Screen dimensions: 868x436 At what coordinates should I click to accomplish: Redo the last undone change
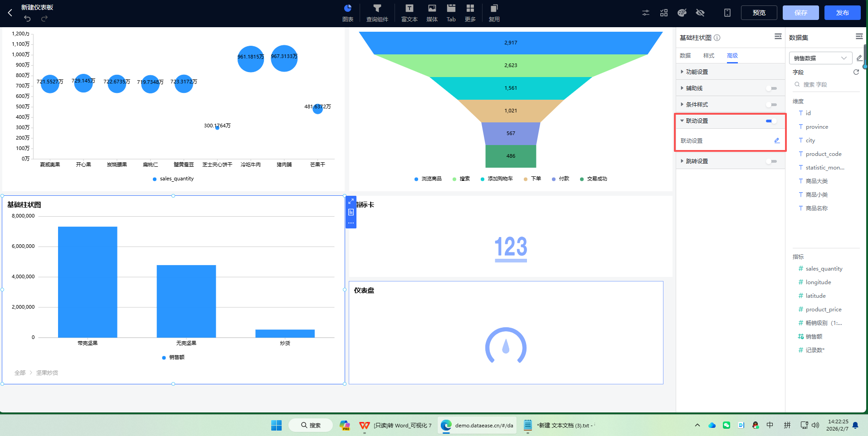click(x=44, y=19)
